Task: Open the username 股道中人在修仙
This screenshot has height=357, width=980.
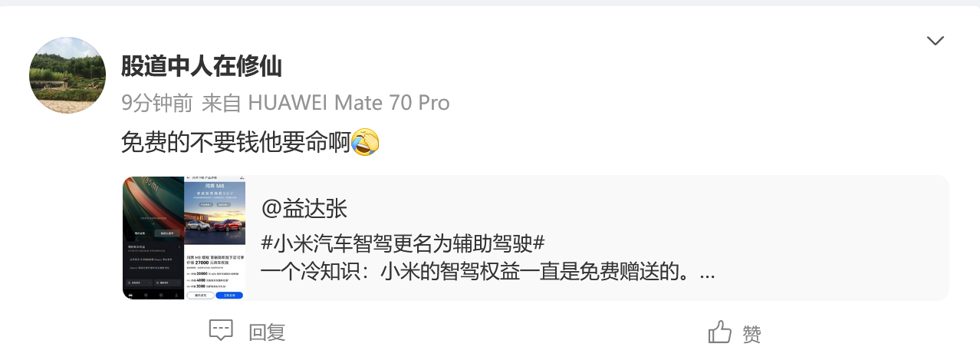Action: coord(202,67)
